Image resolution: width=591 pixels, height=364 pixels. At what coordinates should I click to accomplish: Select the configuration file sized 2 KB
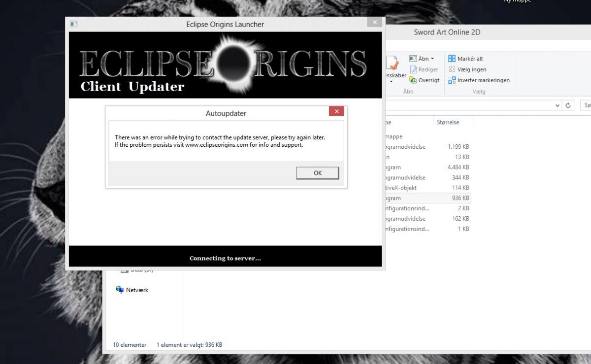[427, 208]
